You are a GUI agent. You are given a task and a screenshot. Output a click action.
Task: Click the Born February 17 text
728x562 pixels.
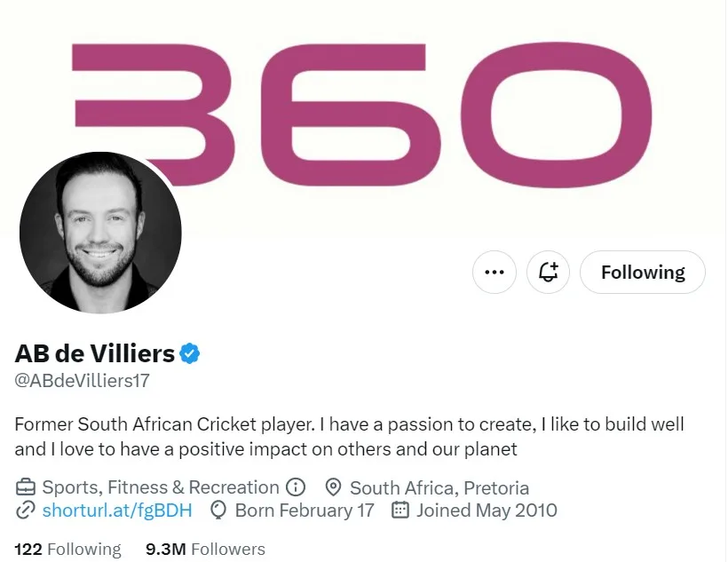tap(305, 511)
